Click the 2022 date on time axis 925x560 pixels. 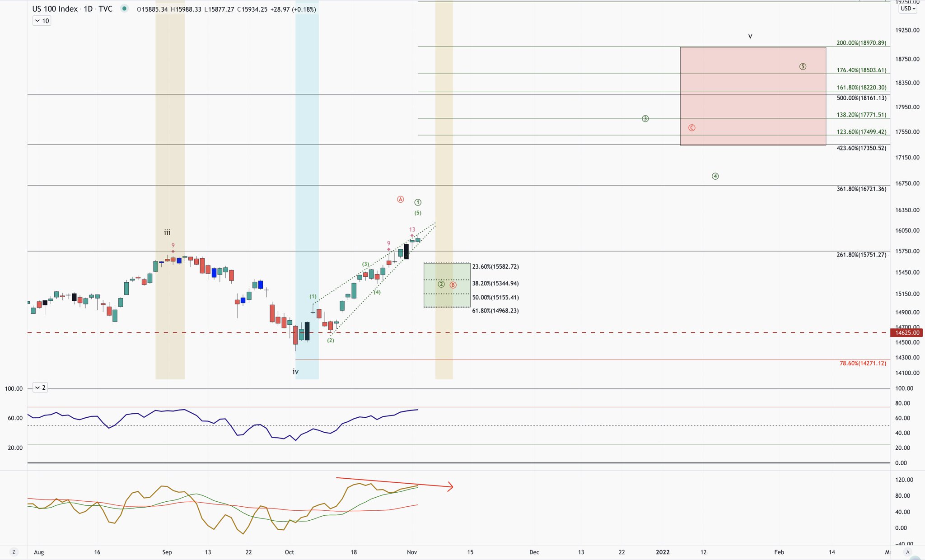(x=663, y=552)
